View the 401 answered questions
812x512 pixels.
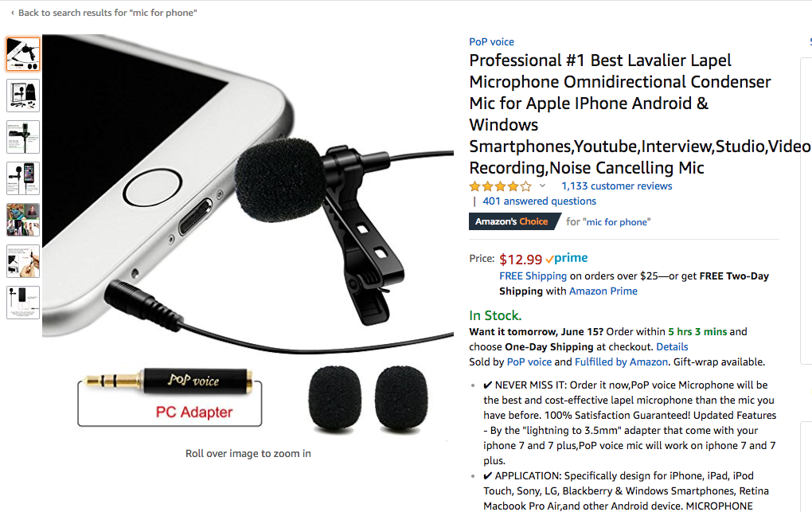tap(539, 201)
